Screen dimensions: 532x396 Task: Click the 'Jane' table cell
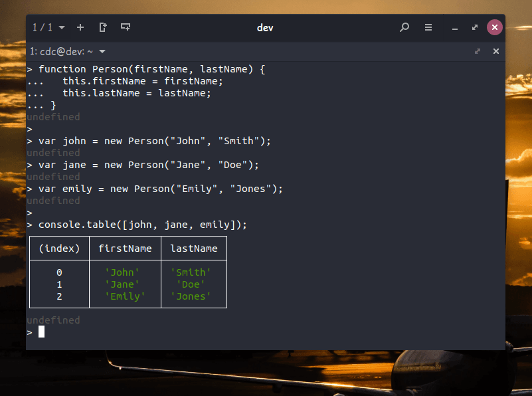coord(122,284)
